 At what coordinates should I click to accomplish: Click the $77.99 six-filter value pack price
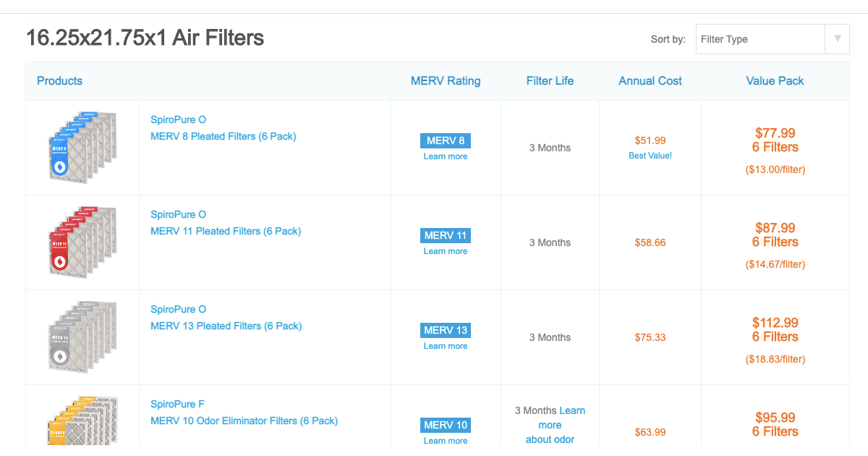click(775, 133)
